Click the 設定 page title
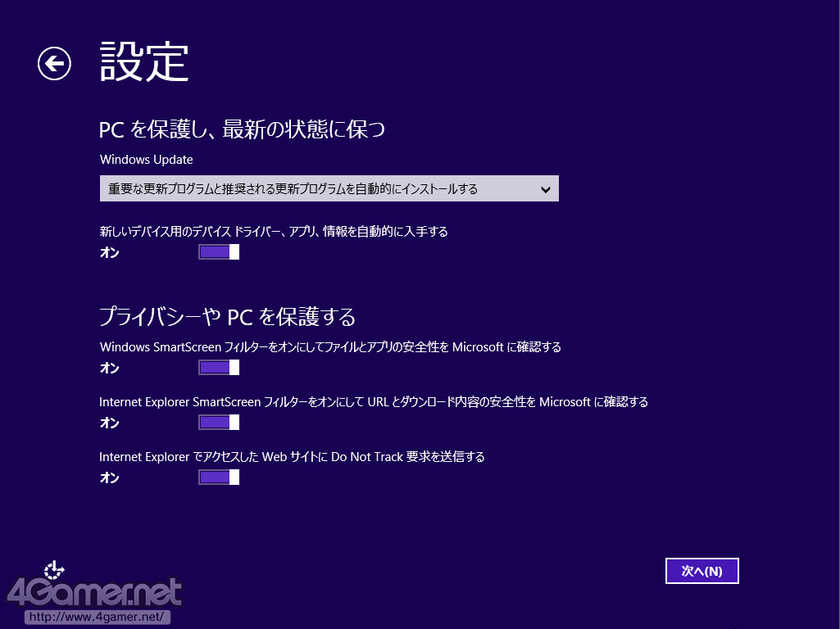The image size is (840, 629). pos(144,62)
